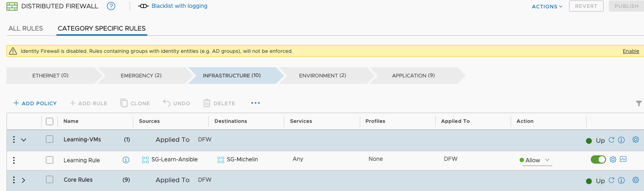
Task: Click the Undo toolbar button
Action: 176,103
